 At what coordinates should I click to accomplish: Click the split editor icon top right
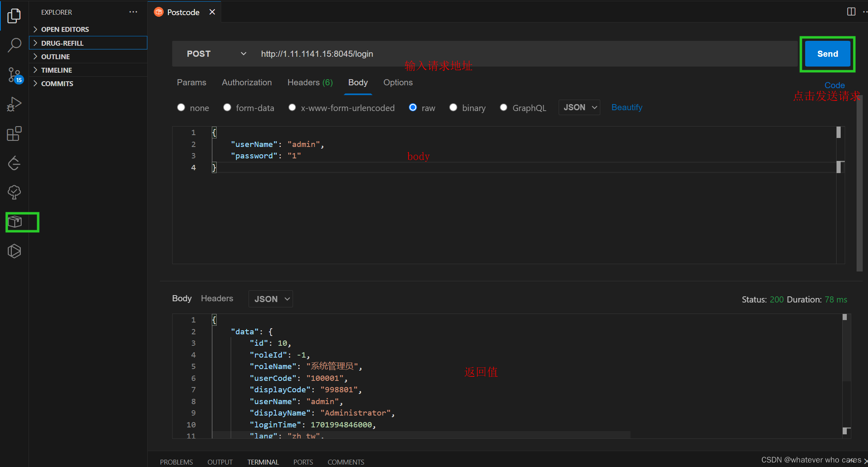click(x=851, y=11)
